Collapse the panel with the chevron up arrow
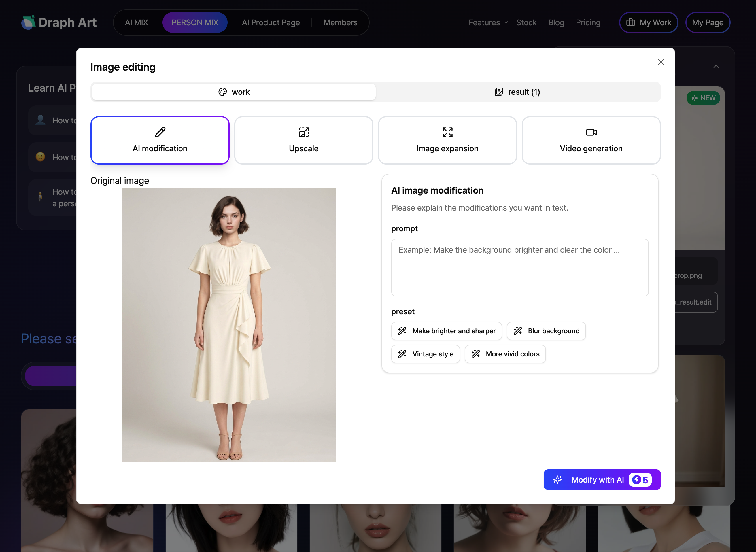The height and width of the screenshot is (552, 756). (716, 67)
